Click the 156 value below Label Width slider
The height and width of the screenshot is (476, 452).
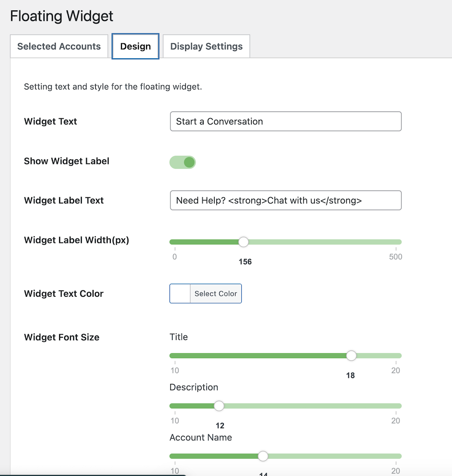[x=245, y=262]
